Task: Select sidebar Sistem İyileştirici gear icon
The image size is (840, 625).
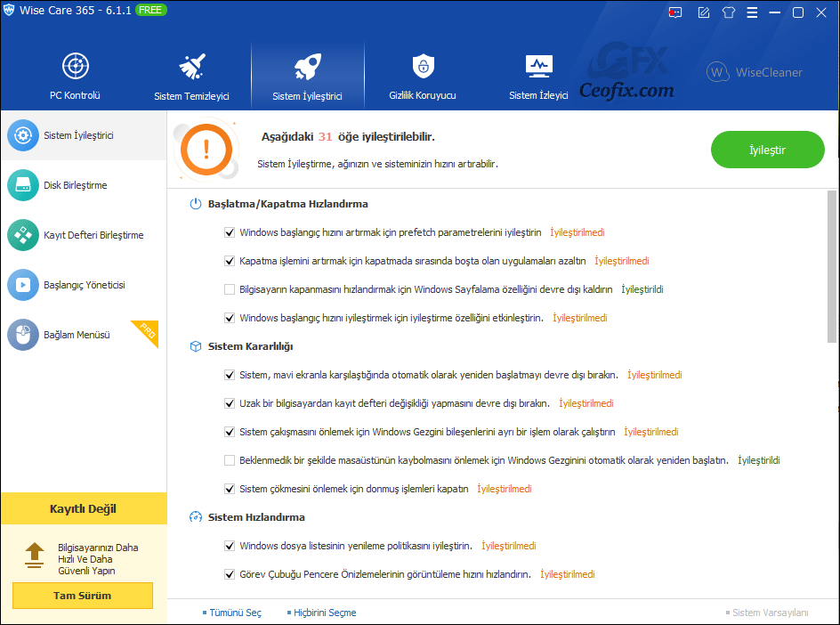Action: pyautogui.click(x=23, y=135)
